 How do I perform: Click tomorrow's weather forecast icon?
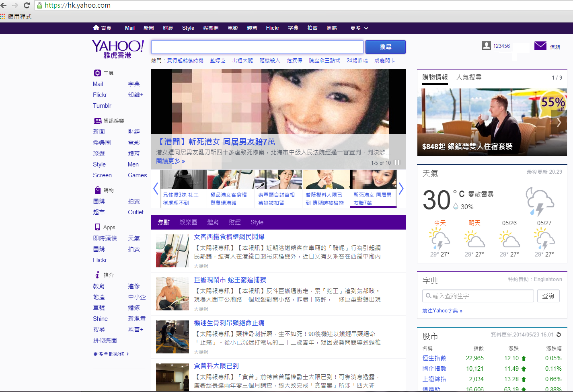(474, 239)
